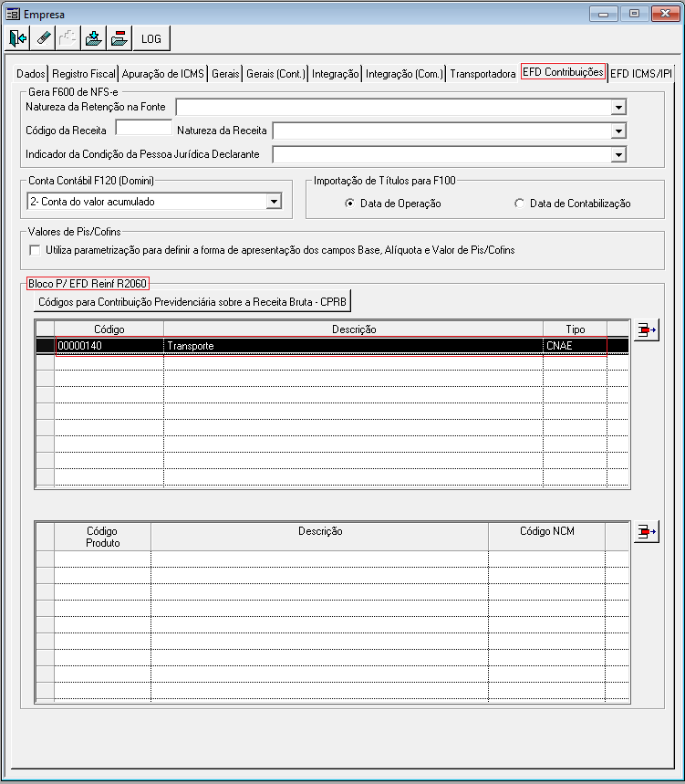Viewport: 685px width, 784px height.
Task: Switch to Apuração de ICMS tab
Action: coord(163,74)
